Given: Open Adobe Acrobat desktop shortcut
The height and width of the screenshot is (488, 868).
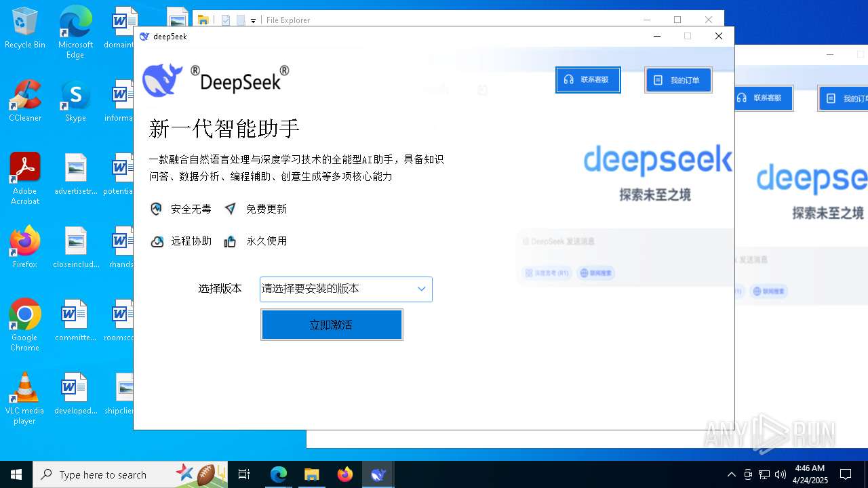Looking at the screenshot, I should coord(25,179).
